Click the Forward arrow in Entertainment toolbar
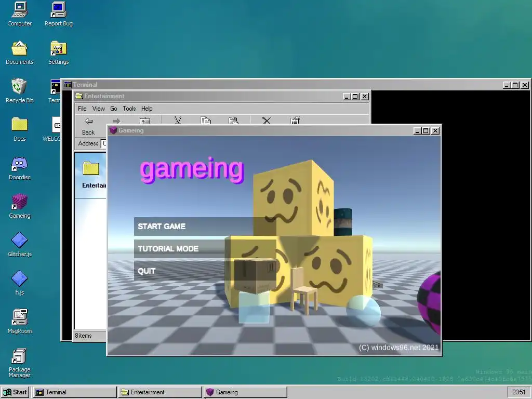Viewport: 532px width, 399px height. [x=116, y=121]
